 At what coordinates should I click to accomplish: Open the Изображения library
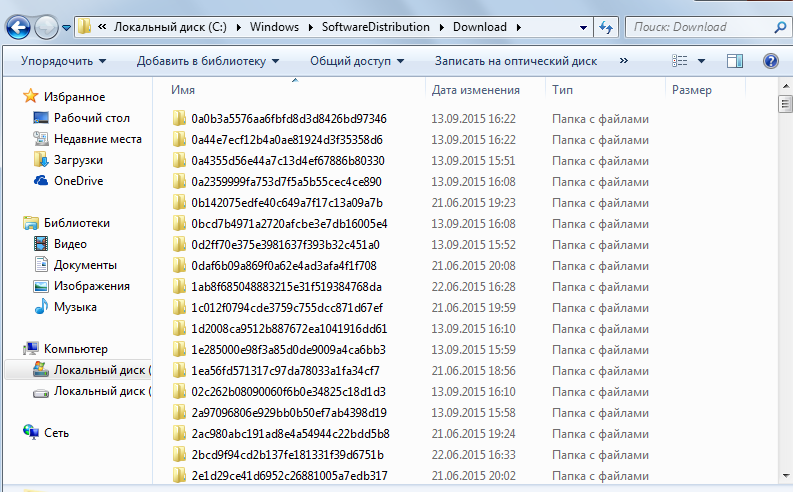pyautogui.click(x=92, y=286)
